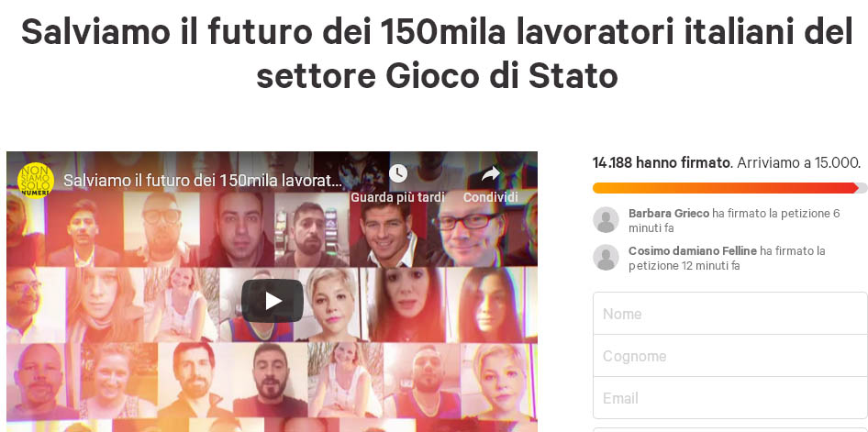Click the Watch later clock icon

398,173
